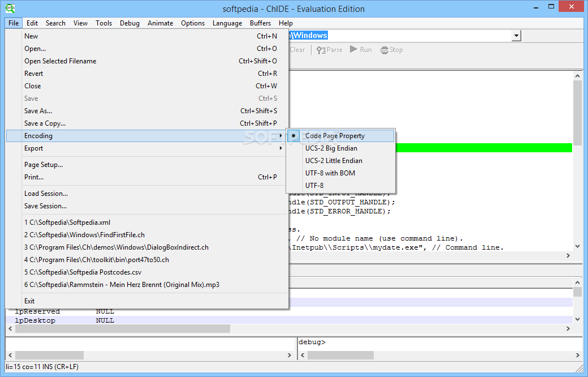
Task: Click the directory path input field
Action: pyautogui.click(x=400, y=36)
